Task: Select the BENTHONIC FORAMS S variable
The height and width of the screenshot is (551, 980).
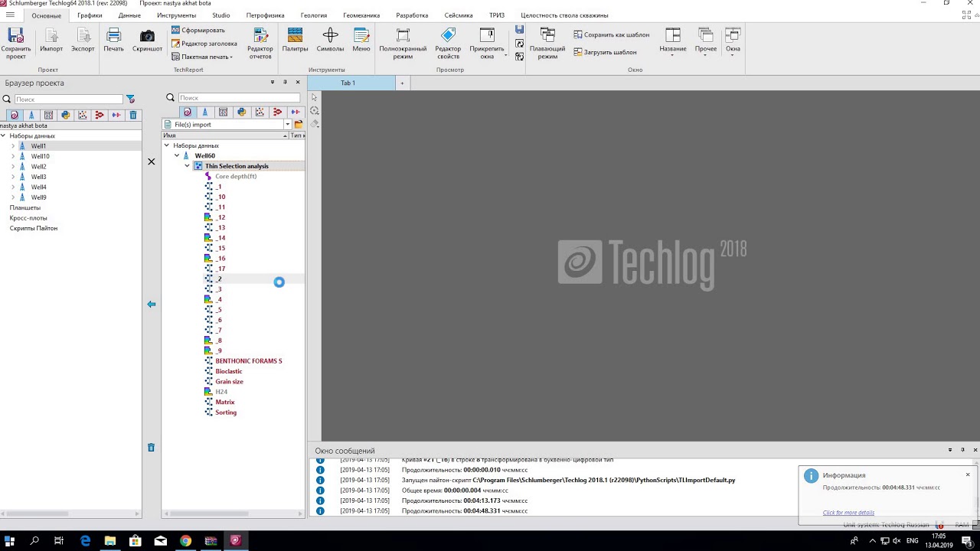Action: point(249,360)
